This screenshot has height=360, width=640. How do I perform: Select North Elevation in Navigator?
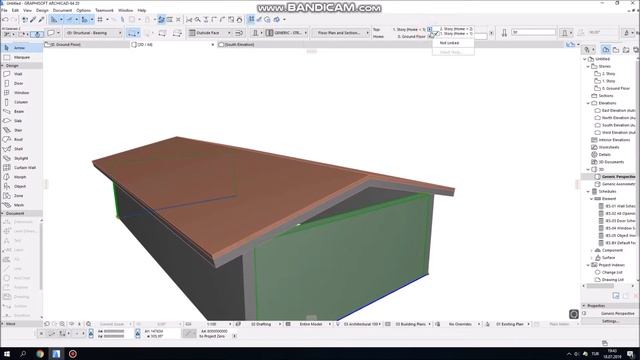pos(618,118)
